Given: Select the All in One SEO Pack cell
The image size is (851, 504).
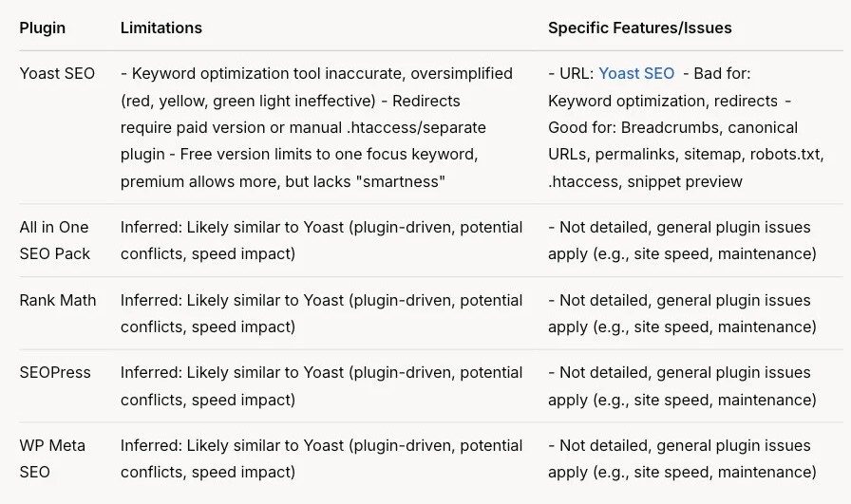Looking at the screenshot, I should pos(55,240).
